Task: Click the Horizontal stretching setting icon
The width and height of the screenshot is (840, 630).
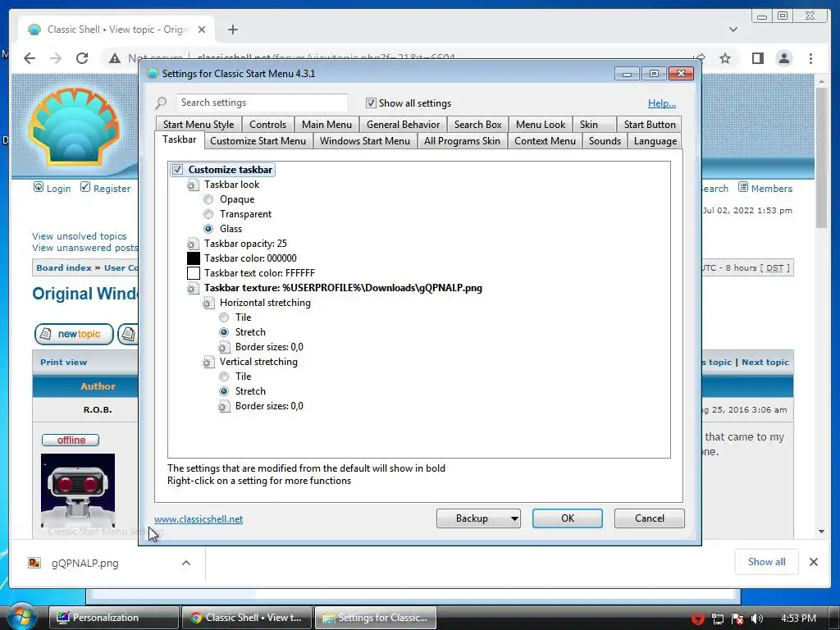Action: [208, 304]
